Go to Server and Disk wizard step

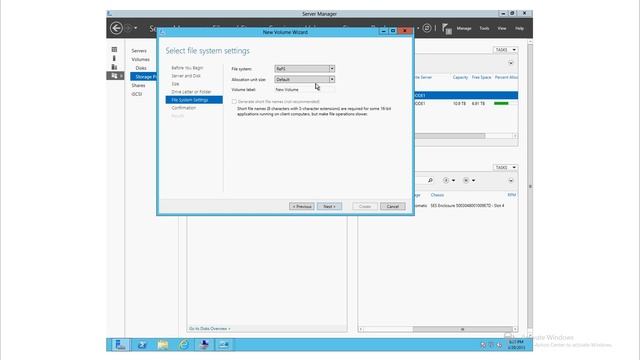[x=186, y=76]
